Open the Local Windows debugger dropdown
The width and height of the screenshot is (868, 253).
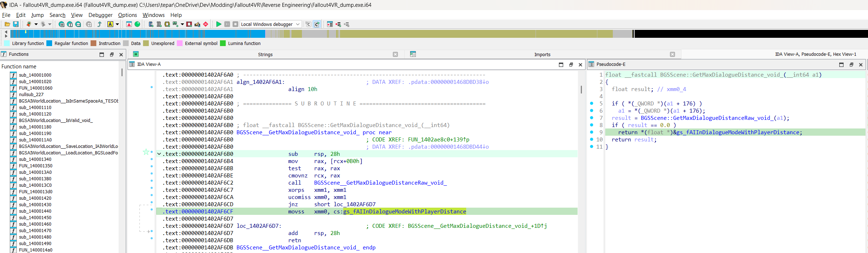(271, 24)
